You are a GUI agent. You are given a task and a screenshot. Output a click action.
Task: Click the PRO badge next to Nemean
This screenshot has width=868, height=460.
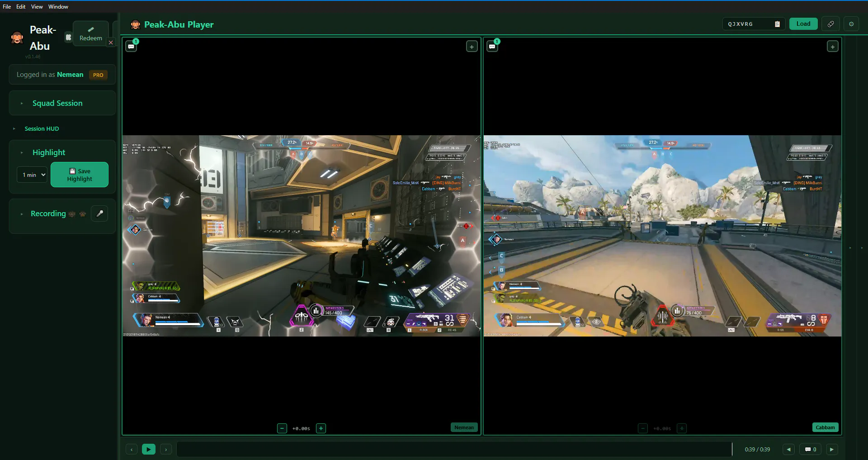point(98,75)
